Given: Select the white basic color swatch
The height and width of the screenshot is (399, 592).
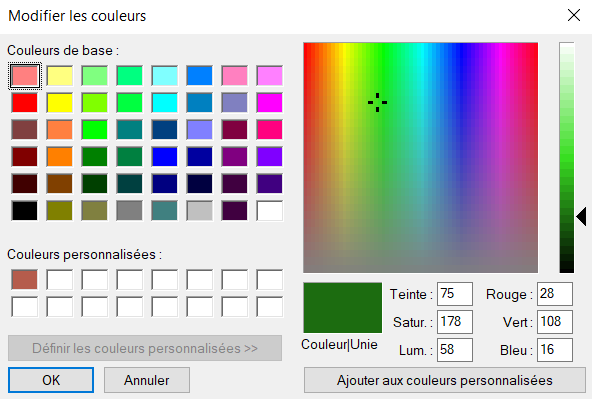Looking at the screenshot, I should pyautogui.click(x=270, y=211).
